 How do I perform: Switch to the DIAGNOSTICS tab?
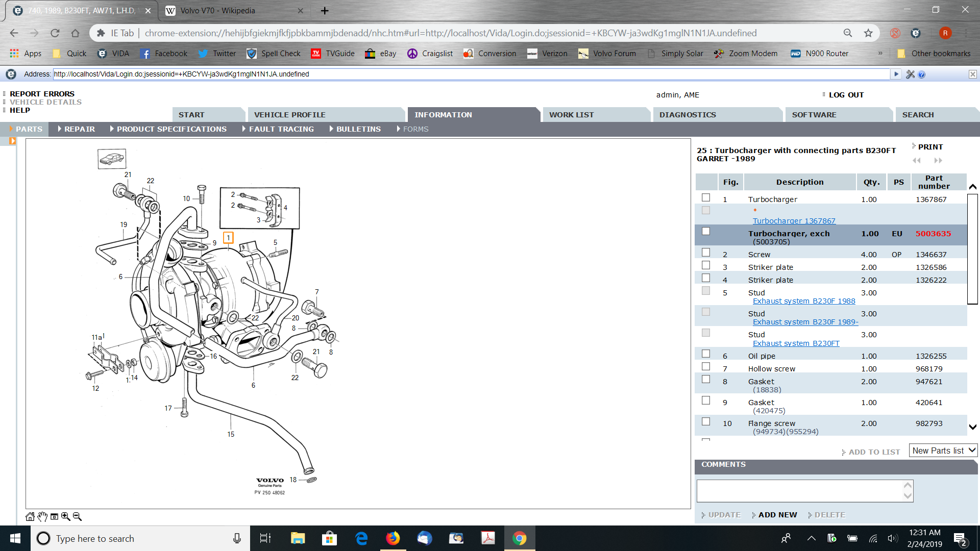tap(688, 115)
